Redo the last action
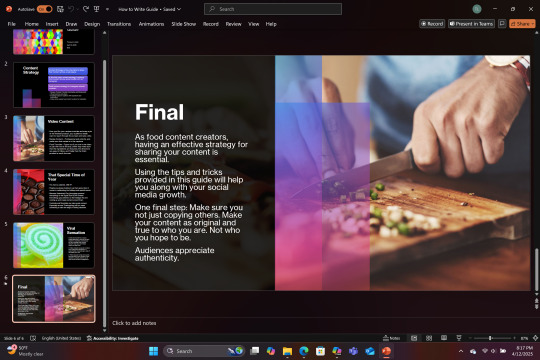 86,9
